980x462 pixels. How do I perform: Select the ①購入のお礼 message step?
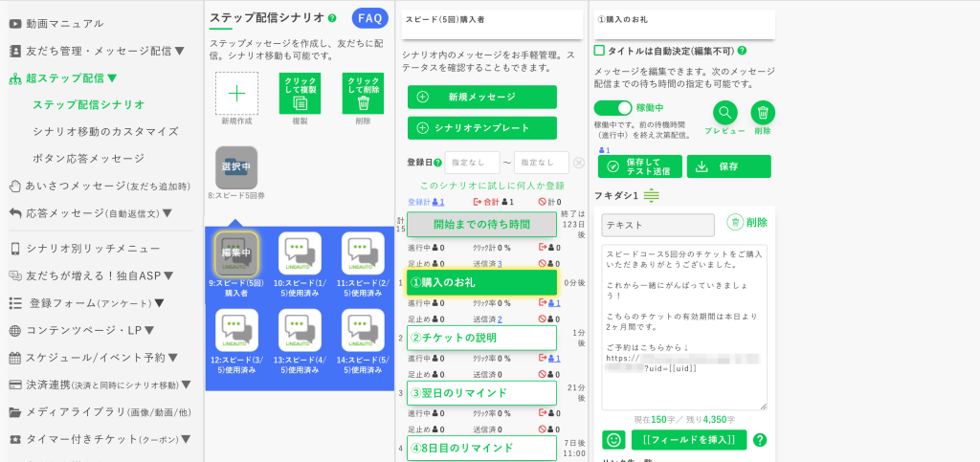[482, 282]
